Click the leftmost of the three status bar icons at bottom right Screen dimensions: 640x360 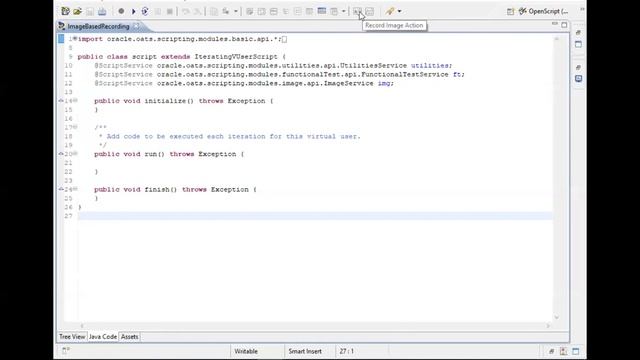[x=551, y=351]
